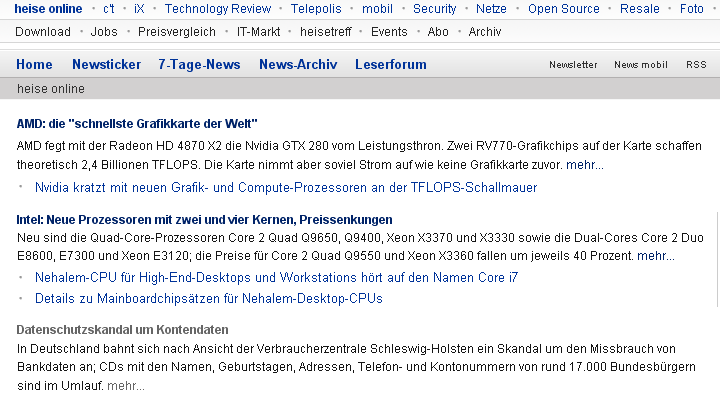Open the mobil section link
The width and height of the screenshot is (720, 407).
[377, 9]
